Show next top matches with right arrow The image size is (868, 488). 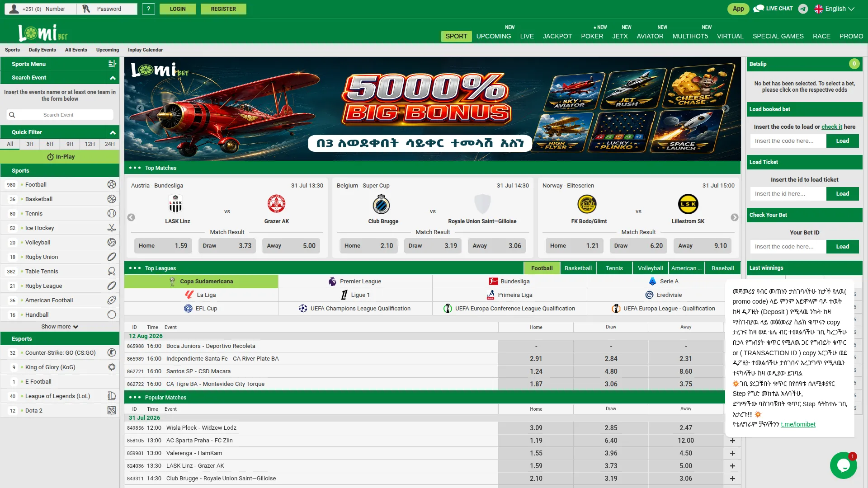pyautogui.click(x=735, y=217)
